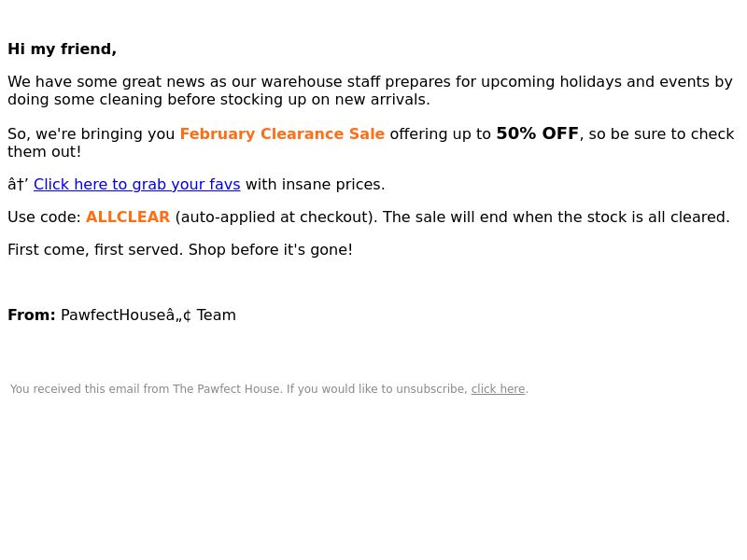Click the 'First come, first served.' sentence
The height and width of the screenshot is (560, 747).
click(x=95, y=250)
